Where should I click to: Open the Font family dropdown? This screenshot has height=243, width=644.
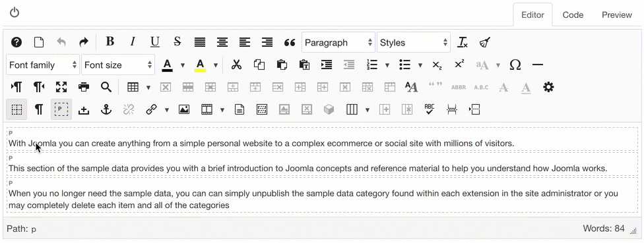click(x=43, y=65)
